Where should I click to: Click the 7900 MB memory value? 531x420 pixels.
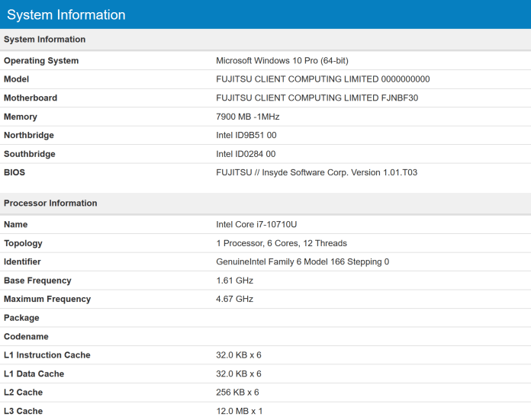click(248, 117)
